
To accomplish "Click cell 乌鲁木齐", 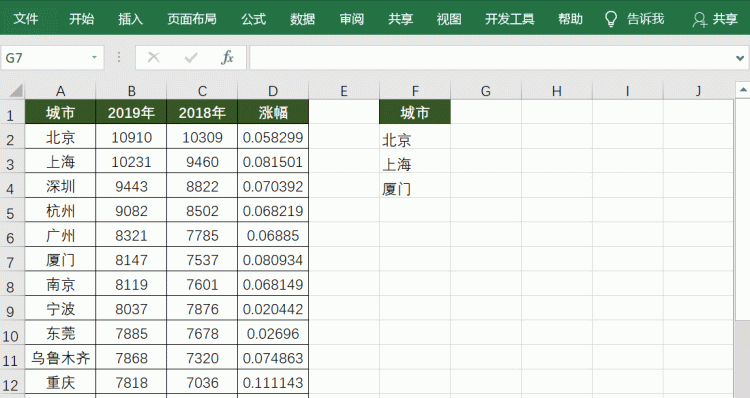I will pos(60,358).
